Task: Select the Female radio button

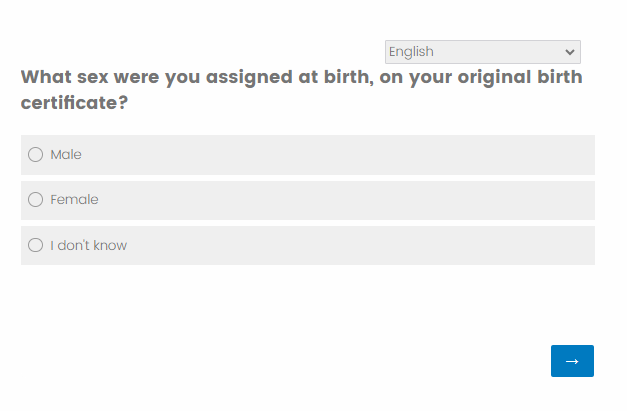Action: tap(36, 200)
